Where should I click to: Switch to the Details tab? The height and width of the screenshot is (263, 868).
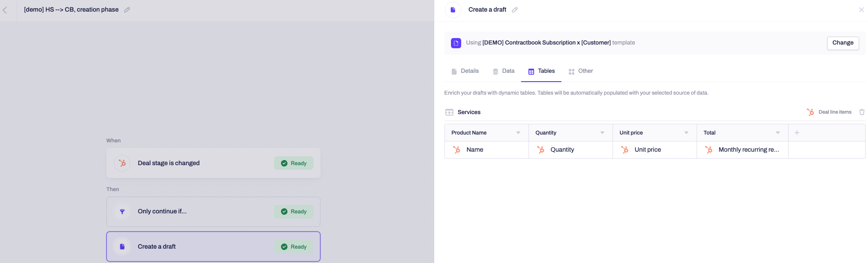465,71
